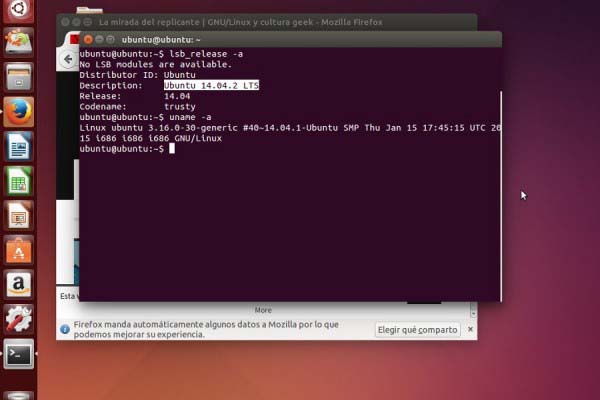The image size is (600, 400).
Task: Dismiss the Firefox data notification bar
Action: (470, 329)
